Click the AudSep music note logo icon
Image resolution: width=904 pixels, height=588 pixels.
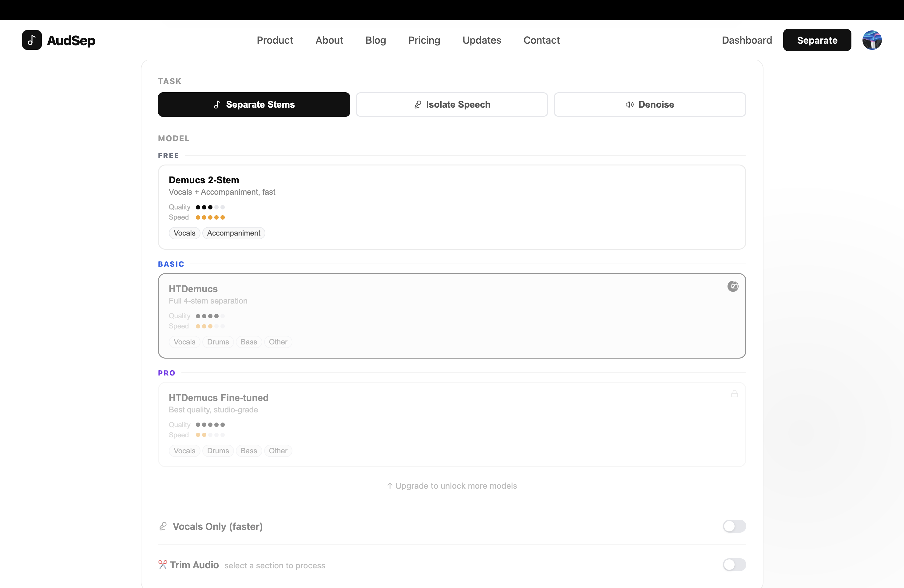click(x=32, y=40)
